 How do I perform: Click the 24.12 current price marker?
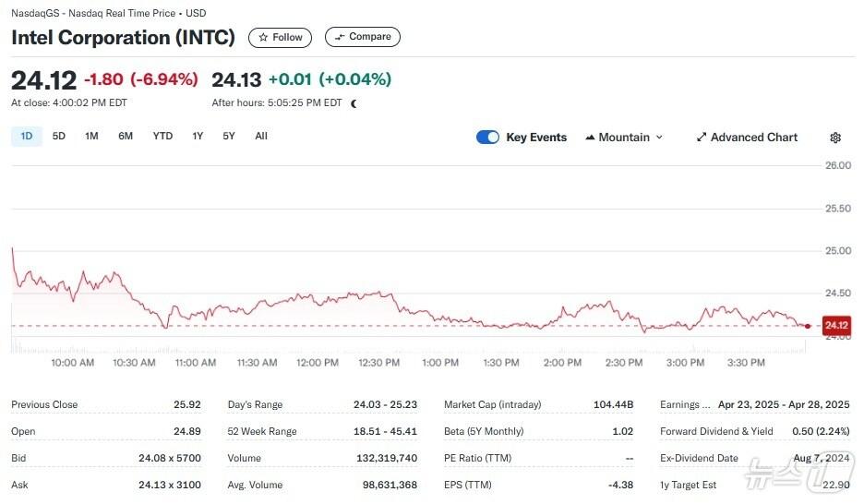[835, 326]
